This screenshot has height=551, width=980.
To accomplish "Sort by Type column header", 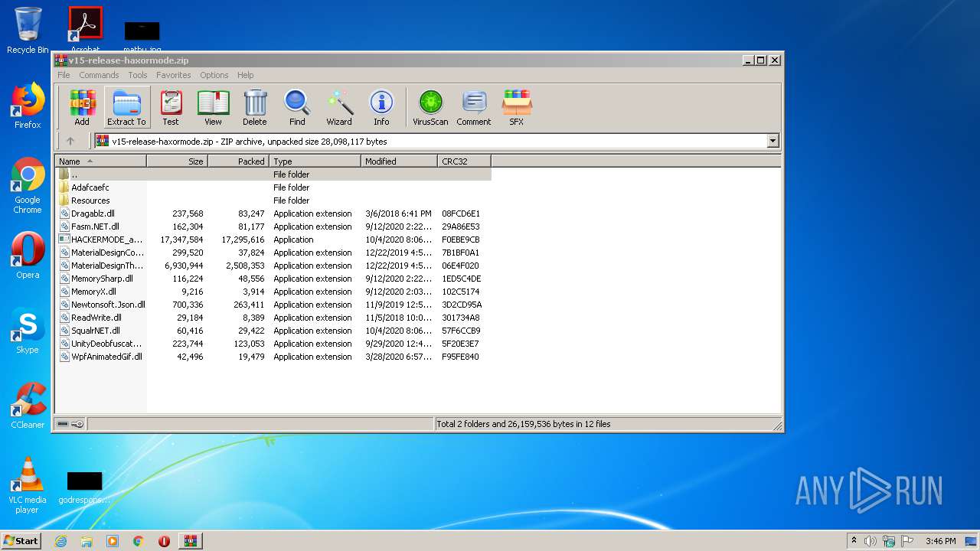I will (x=315, y=161).
